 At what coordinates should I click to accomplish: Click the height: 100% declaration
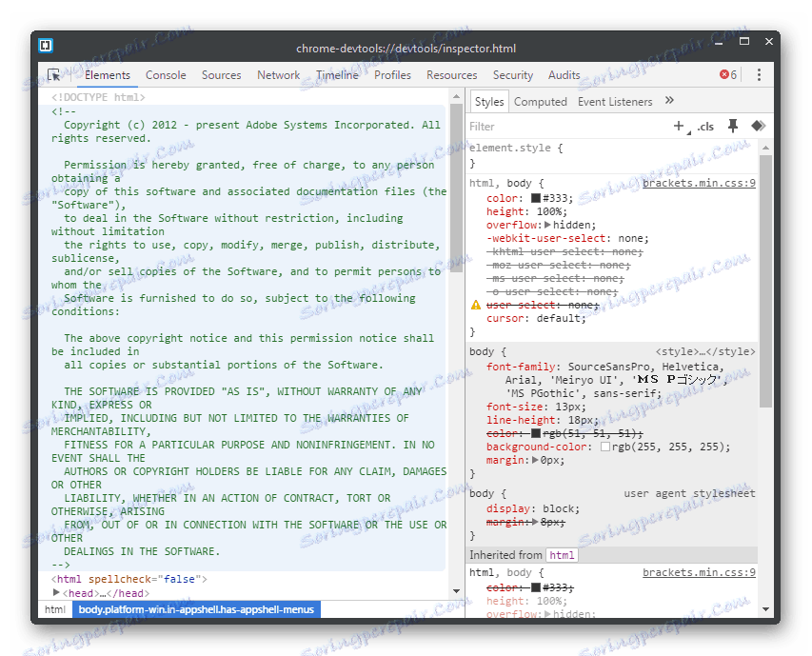pyautogui.click(x=526, y=211)
